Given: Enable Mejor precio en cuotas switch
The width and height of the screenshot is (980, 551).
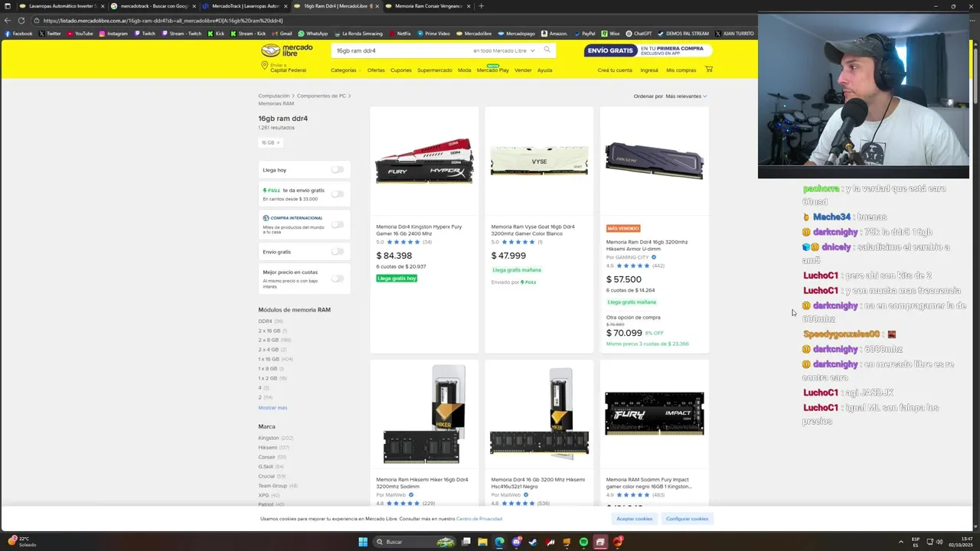Looking at the screenshot, I should (x=337, y=279).
